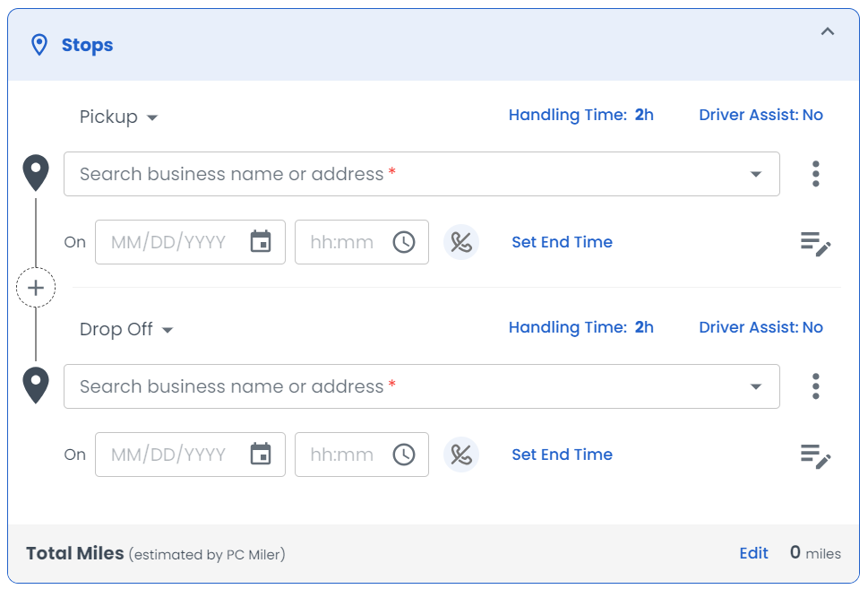Open the Drop Off stop three-dot menu
The height and width of the screenshot is (589, 868).
coord(815,386)
